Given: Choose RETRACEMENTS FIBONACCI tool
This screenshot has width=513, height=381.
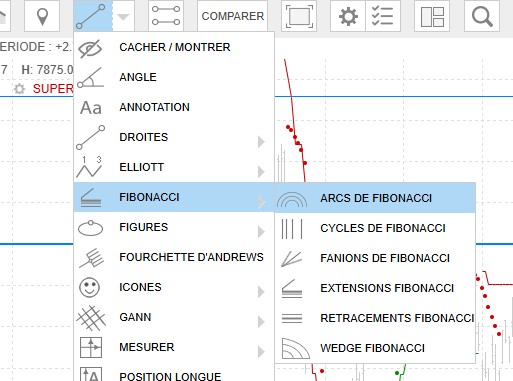Looking at the screenshot, I should tap(375, 318).
